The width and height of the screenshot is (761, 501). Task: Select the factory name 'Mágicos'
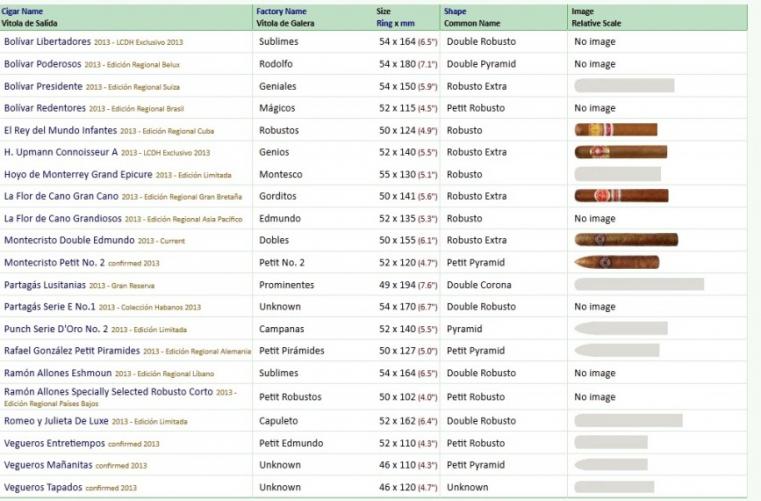(x=277, y=108)
